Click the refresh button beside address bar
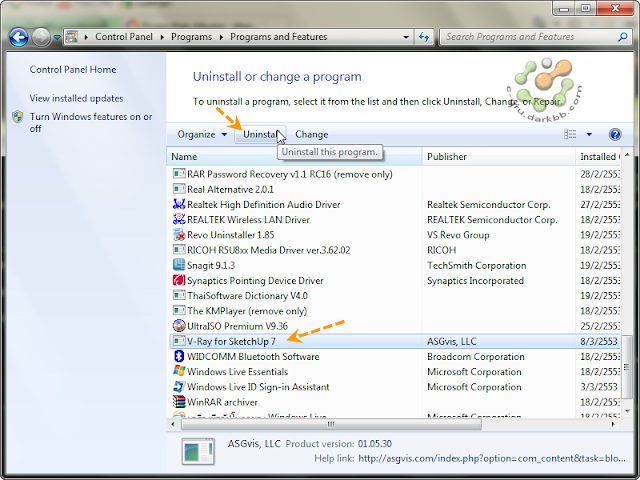Screen dimensions: 640x480 pos(424,37)
